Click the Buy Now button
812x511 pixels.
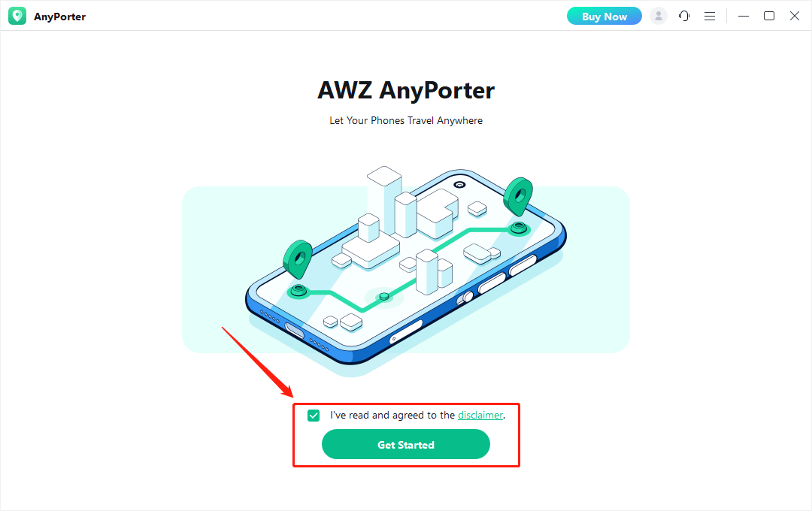604,16
